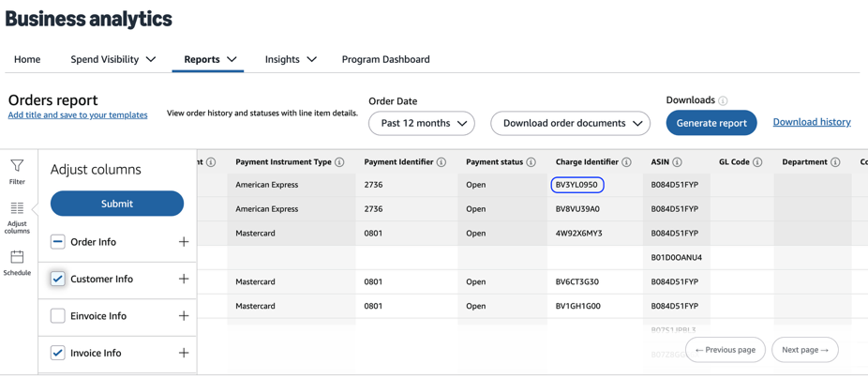Go to Next page
The height and width of the screenshot is (379, 868).
point(805,350)
